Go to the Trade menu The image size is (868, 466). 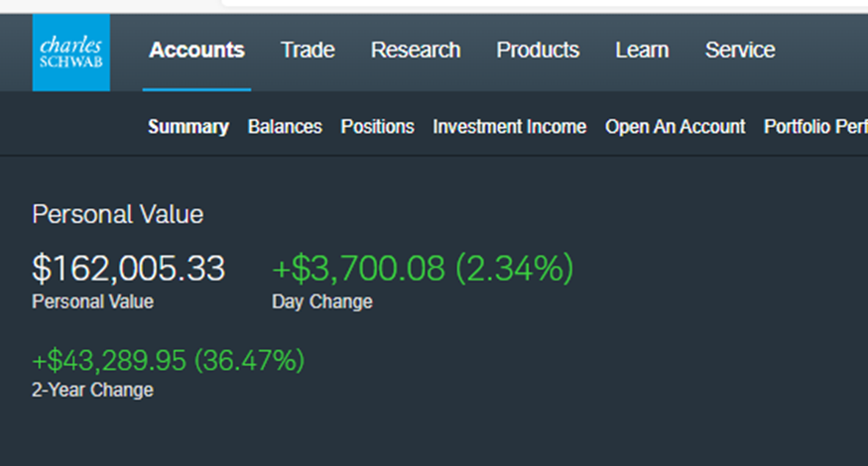[x=308, y=50]
